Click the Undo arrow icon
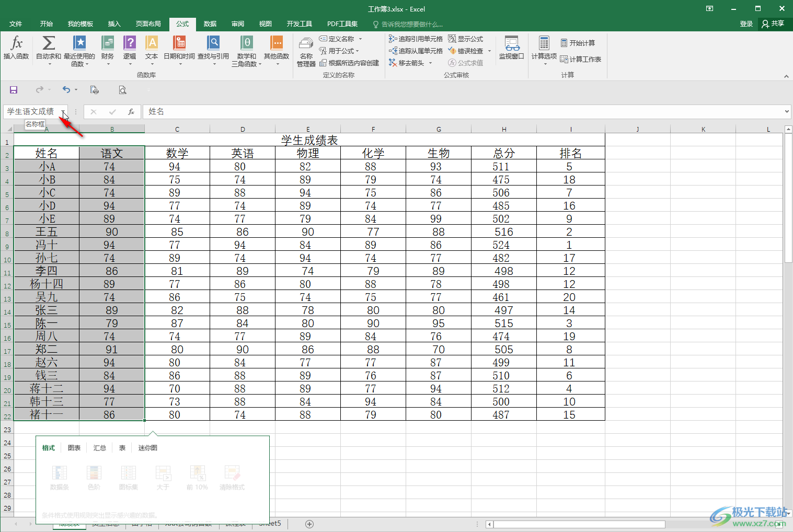793x532 pixels. [x=66, y=90]
